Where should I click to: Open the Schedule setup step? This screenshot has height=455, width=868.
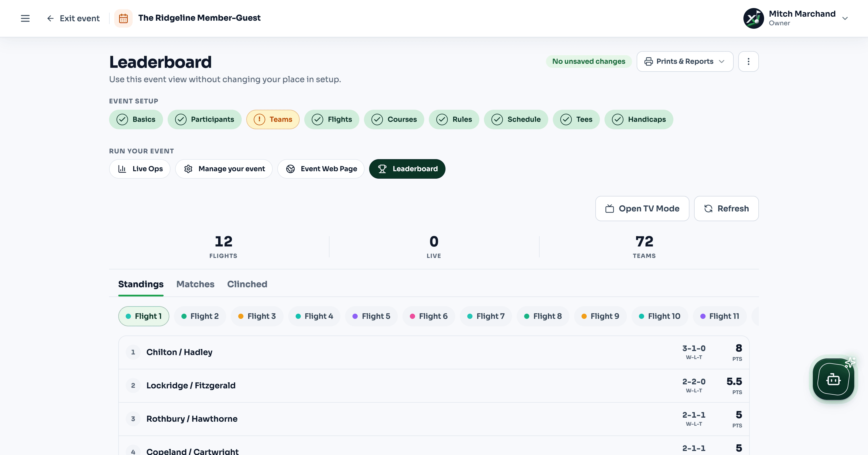(516, 119)
